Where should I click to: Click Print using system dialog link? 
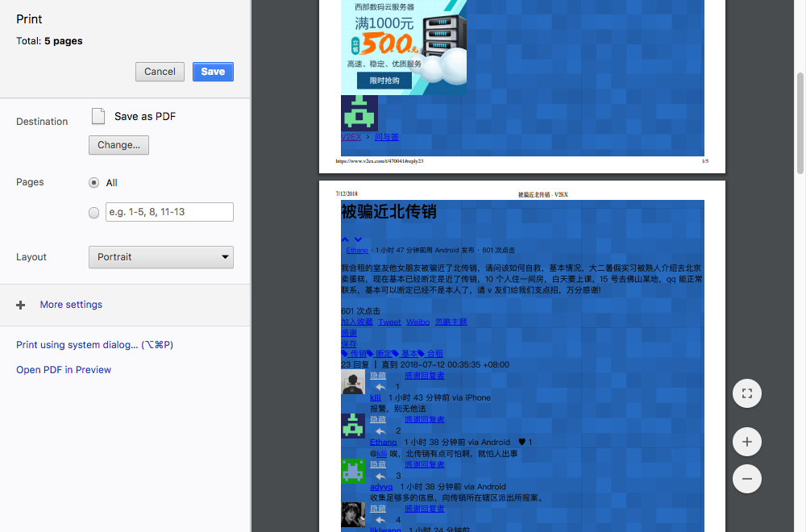94,344
